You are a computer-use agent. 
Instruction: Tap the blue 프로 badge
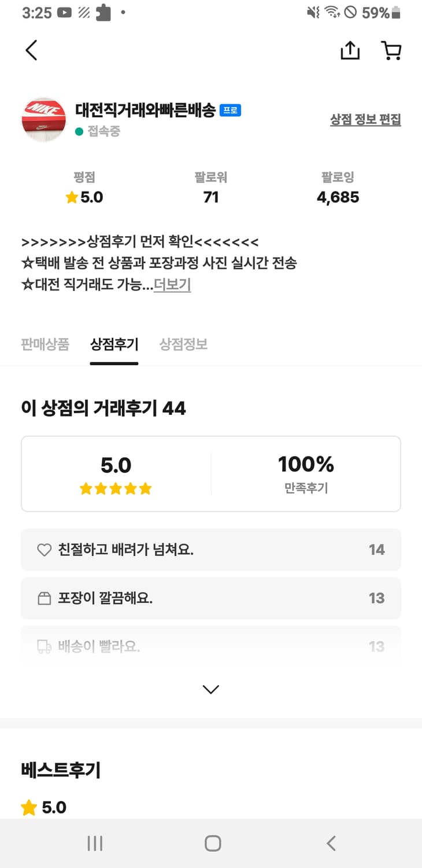tap(230, 110)
